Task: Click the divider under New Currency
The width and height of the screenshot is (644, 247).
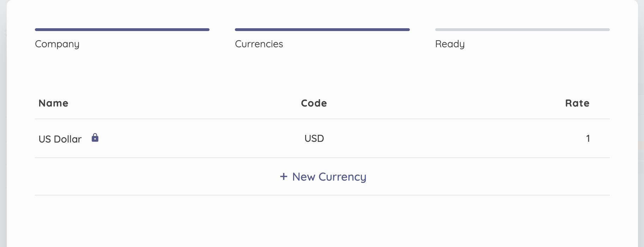Action: 322,195
